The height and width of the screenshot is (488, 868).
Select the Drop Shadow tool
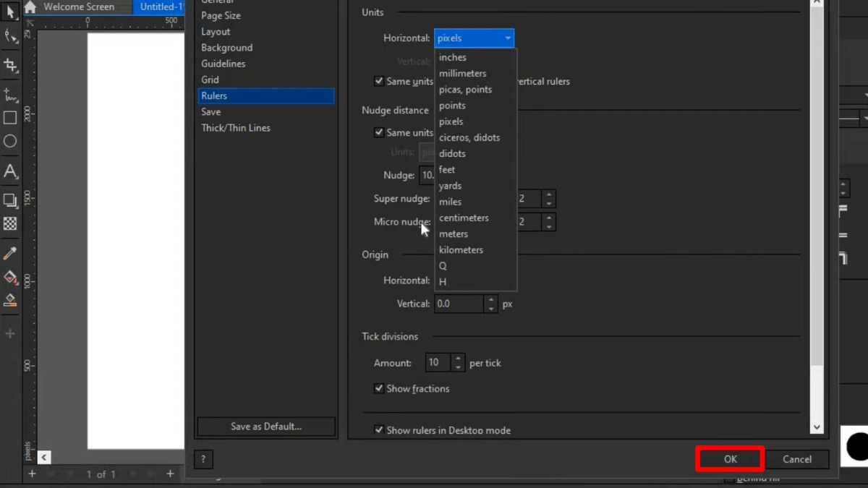coord(10,200)
